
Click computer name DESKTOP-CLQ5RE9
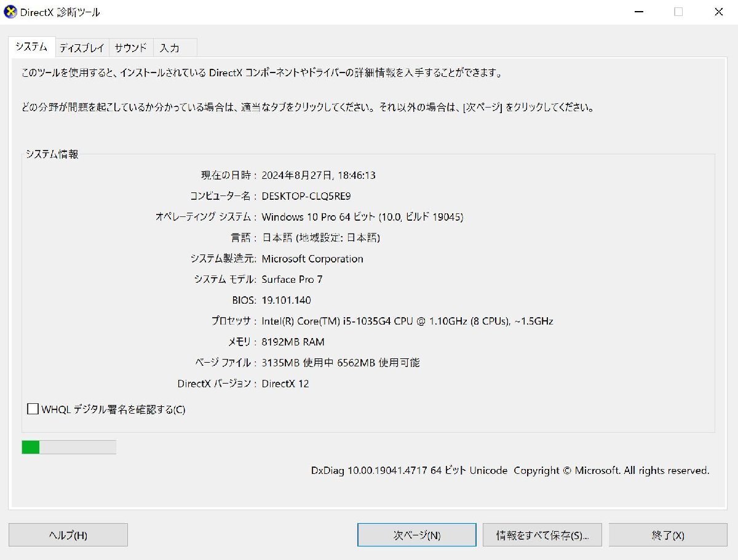[306, 196]
